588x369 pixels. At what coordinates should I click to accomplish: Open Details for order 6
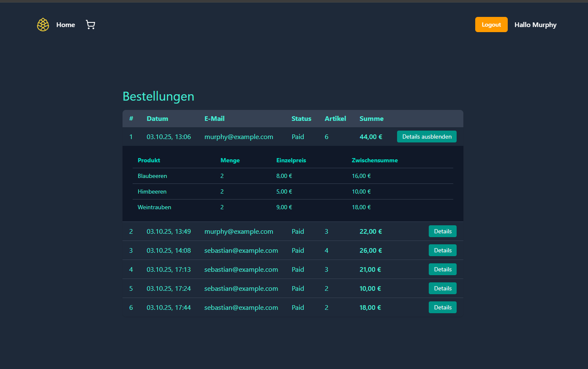pos(442,307)
